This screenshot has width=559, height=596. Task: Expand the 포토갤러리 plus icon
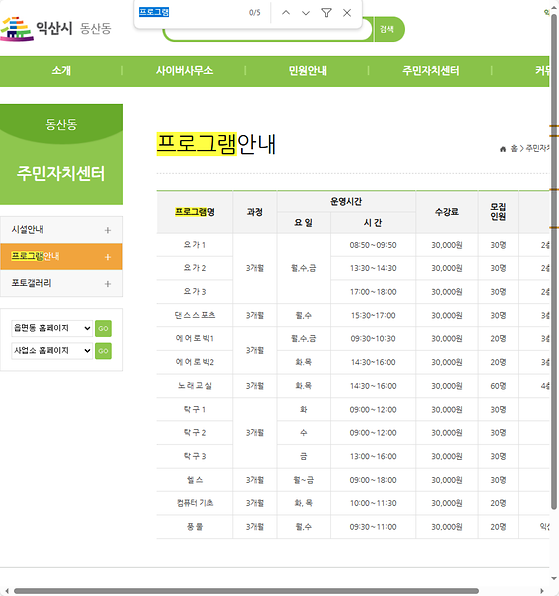pos(108,284)
